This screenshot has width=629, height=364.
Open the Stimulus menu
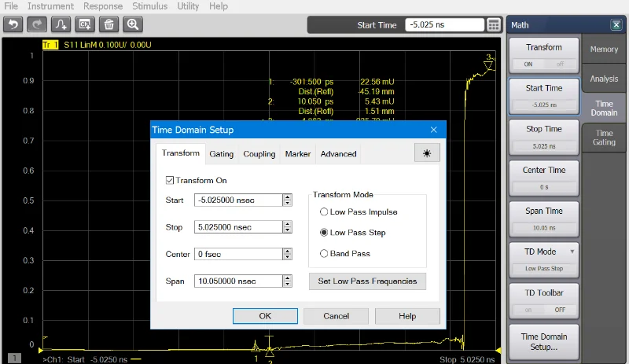pyautogui.click(x=149, y=6)
